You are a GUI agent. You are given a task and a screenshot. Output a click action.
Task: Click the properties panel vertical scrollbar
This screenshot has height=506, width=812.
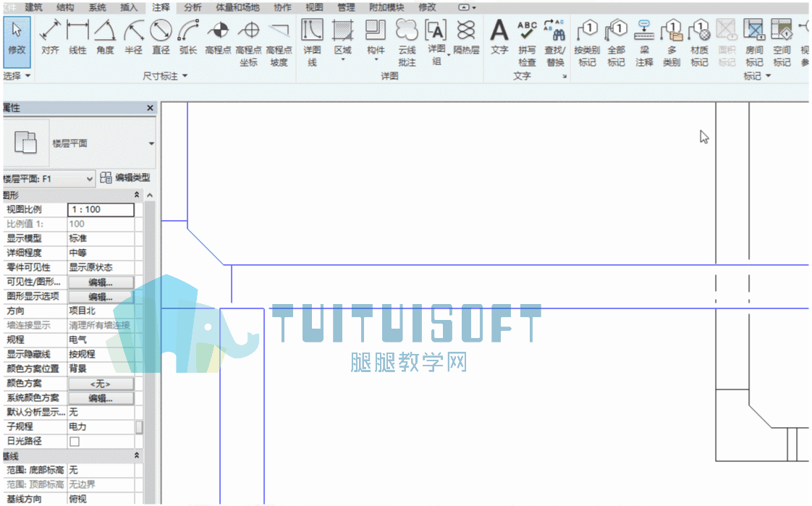150,347
